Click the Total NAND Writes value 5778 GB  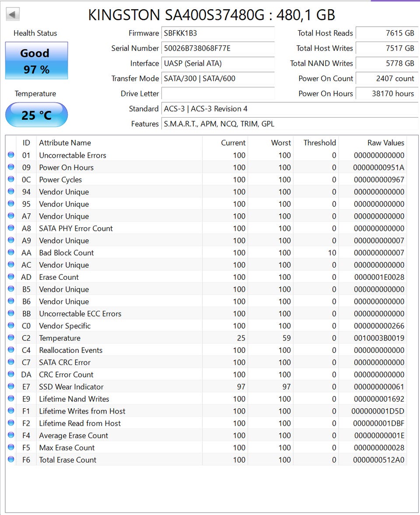click(x=387, y=63)
